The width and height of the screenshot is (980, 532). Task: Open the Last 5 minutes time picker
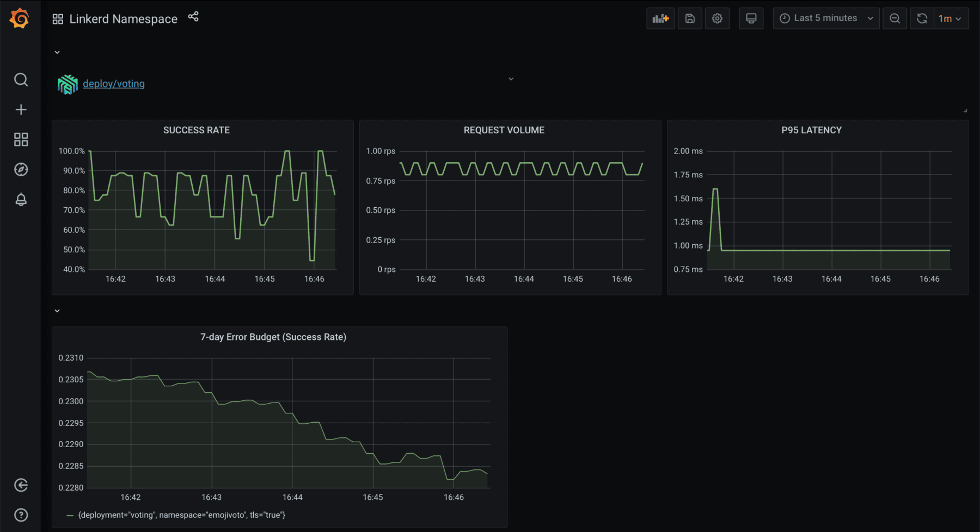[x=825, y=18]
